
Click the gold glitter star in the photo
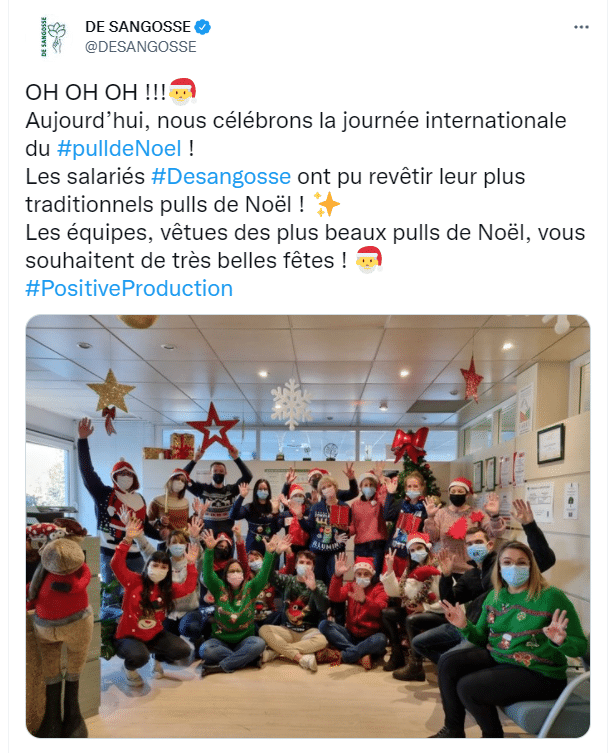111,391
